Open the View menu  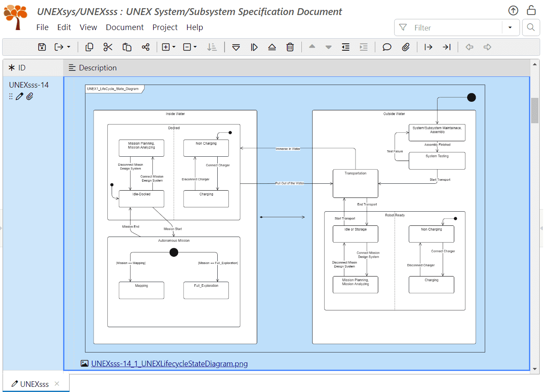tap(88, 27)
